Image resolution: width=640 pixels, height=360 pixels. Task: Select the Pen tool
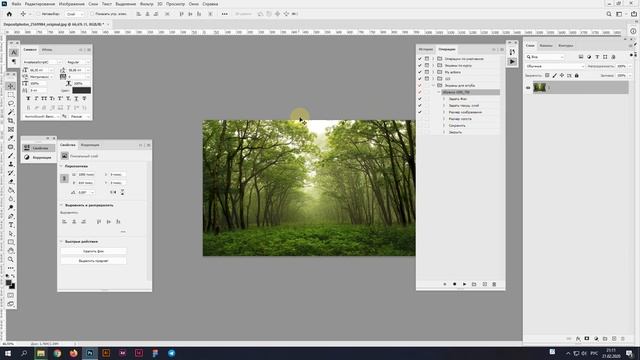coord(11,216)
